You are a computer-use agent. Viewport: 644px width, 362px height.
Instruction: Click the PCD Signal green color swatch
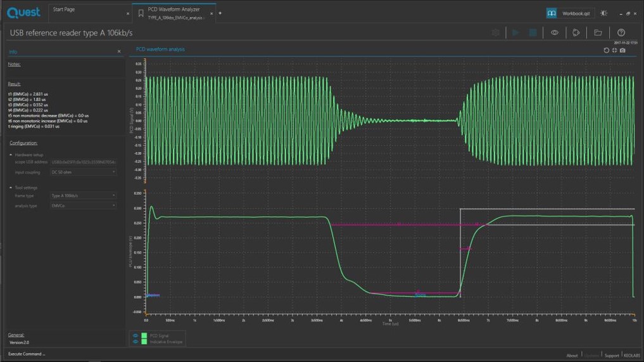pos(144,335)
